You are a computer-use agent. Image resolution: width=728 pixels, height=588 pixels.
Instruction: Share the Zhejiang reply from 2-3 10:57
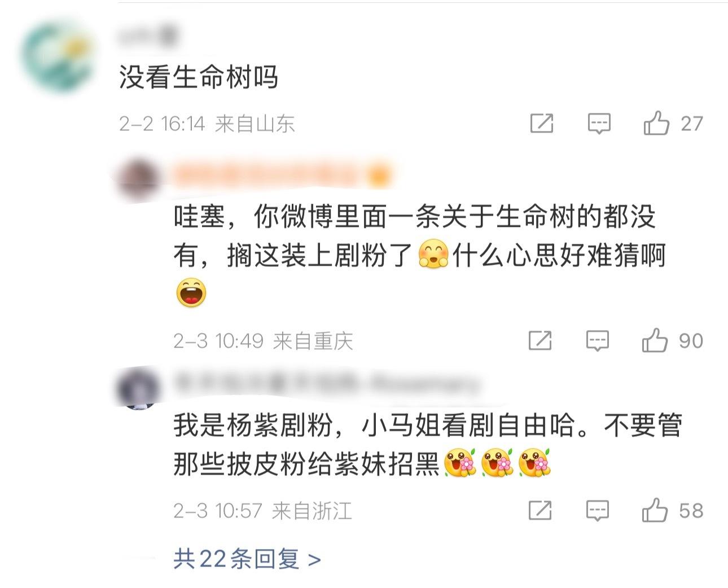coord(540,510)
